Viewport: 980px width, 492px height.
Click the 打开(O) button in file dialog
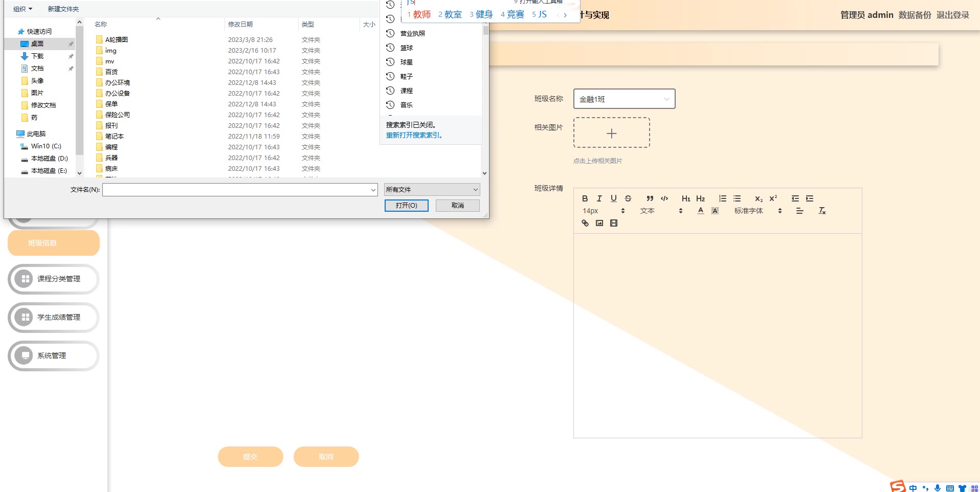click(406, 206)
